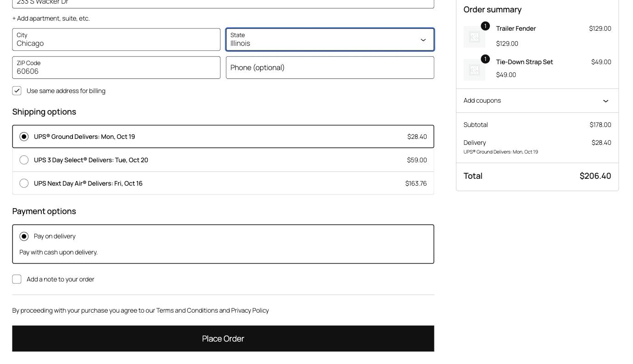Click the Tie-Down Strap Set product thumbnail
633x364 pixels.
tap(474, 70)
